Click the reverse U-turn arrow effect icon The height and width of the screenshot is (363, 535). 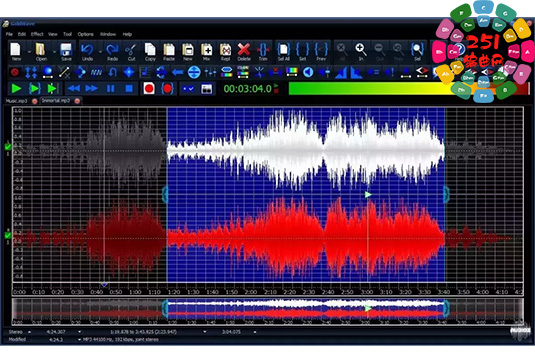click(113, 72)
